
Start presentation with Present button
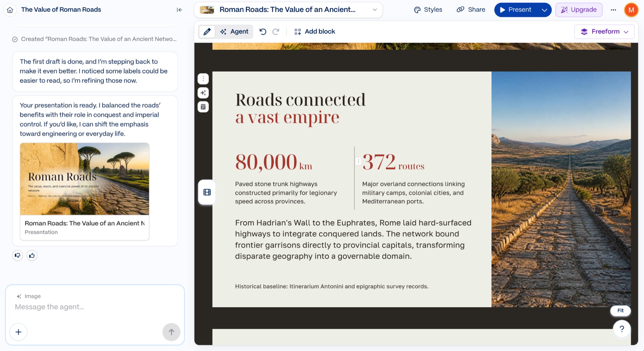pyautogui.click(x=516, y=10)
